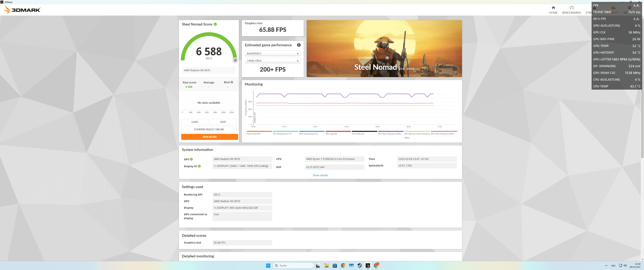Image resolution: width=644 pixels, height=270 pixels.
Task: Open the volume tray icon
Action: coord(625,265)
